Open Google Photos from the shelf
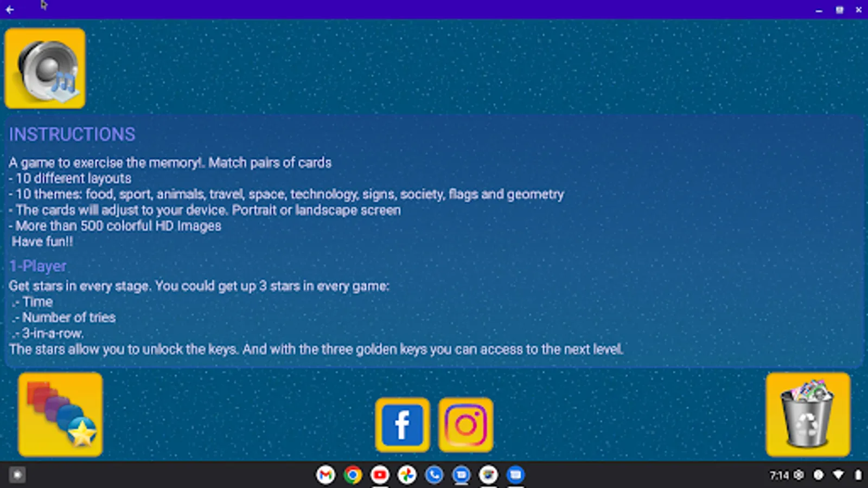The height and width of the screenshot is (488, 868). (x=407, y=474)
